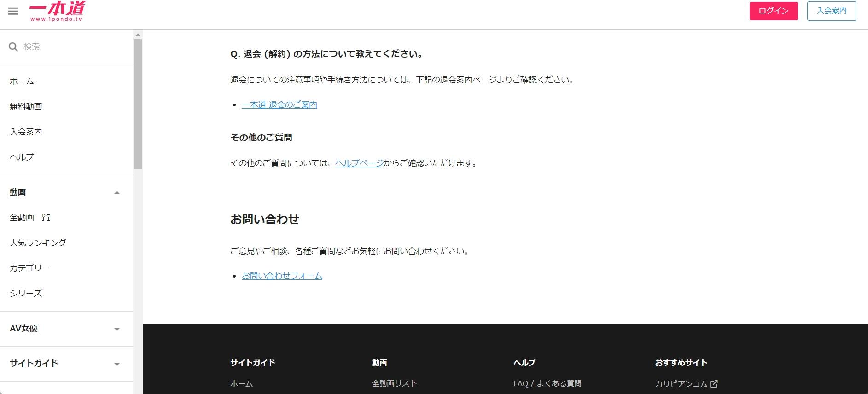Expand the サイトガイド sidebar section
The height and width of the screenshot is (394, 868).
[x=117, y=364]
